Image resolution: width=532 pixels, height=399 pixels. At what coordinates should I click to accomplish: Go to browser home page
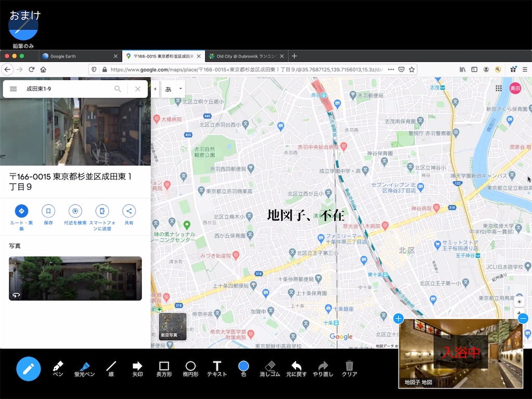pos(43,70)
